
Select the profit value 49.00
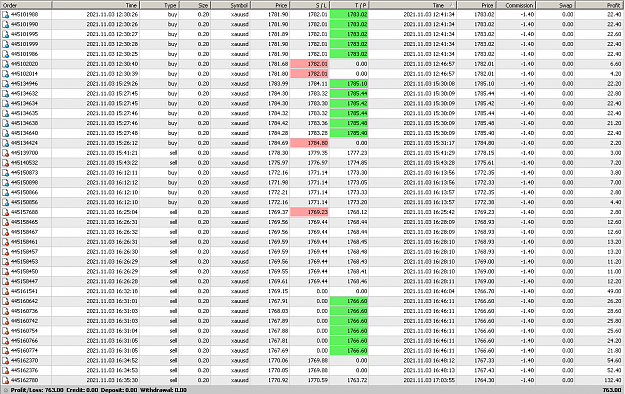[x=614, y=292]
